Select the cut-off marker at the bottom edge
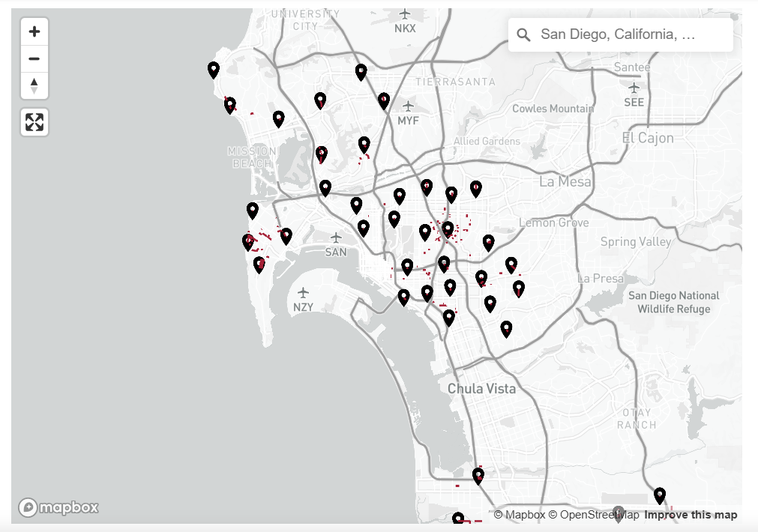 tap(458, 518)
